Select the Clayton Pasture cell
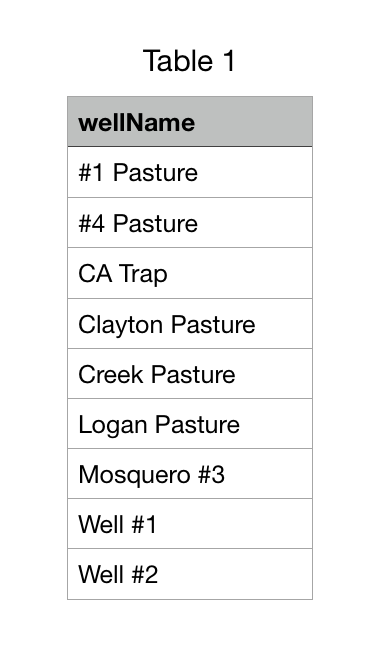 pos(190,324)
